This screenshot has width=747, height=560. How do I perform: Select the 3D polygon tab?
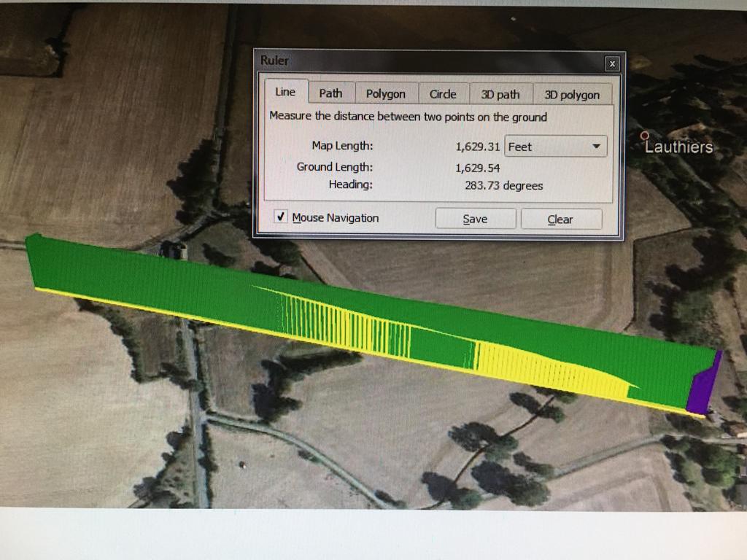pyautogui.click(x=572, y=95)
